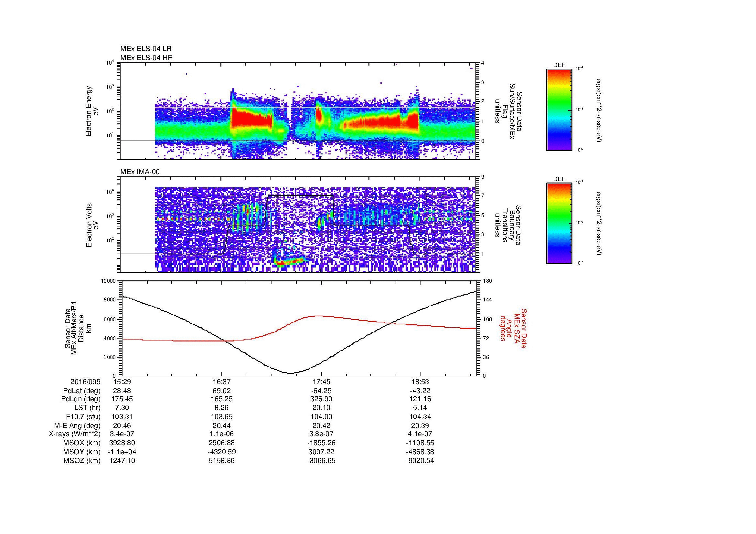The image size is (756, 534).
Task: Click the 'MEx Alt/Mars/Pd Distance km' axis label
Action: 77,328
